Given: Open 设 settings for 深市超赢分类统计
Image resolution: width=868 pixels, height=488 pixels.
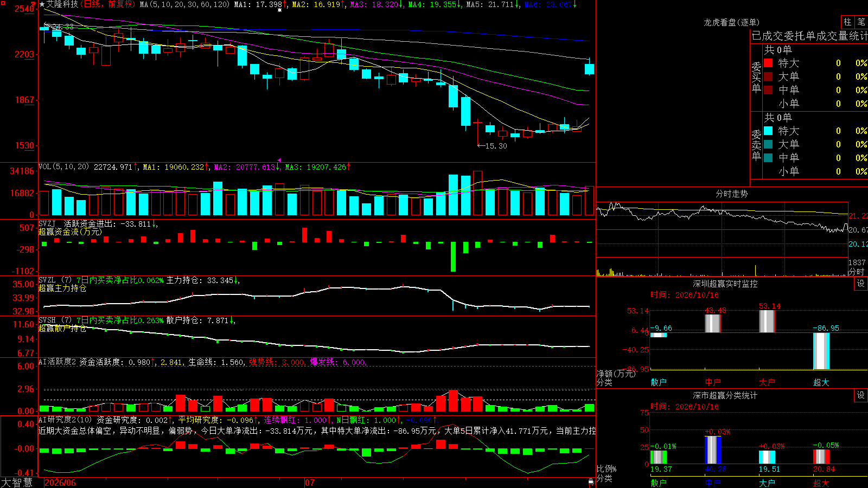Looking at the screenshot, I should click(x=861, y=395).
